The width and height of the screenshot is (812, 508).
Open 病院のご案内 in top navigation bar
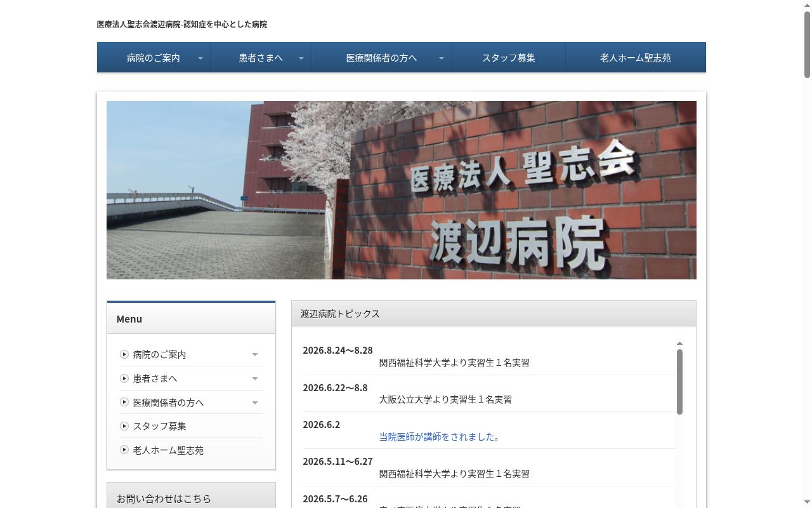153,58
